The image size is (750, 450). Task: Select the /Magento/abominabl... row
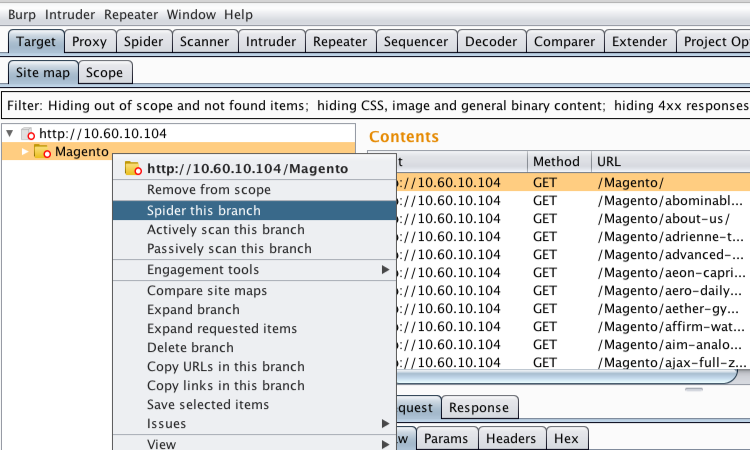(x=573, y=200)
